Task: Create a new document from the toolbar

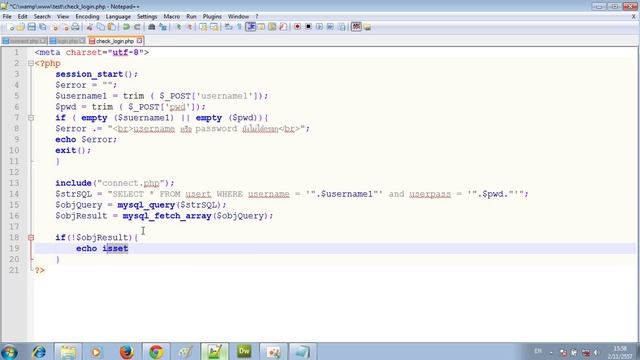Action: point(11,27)
